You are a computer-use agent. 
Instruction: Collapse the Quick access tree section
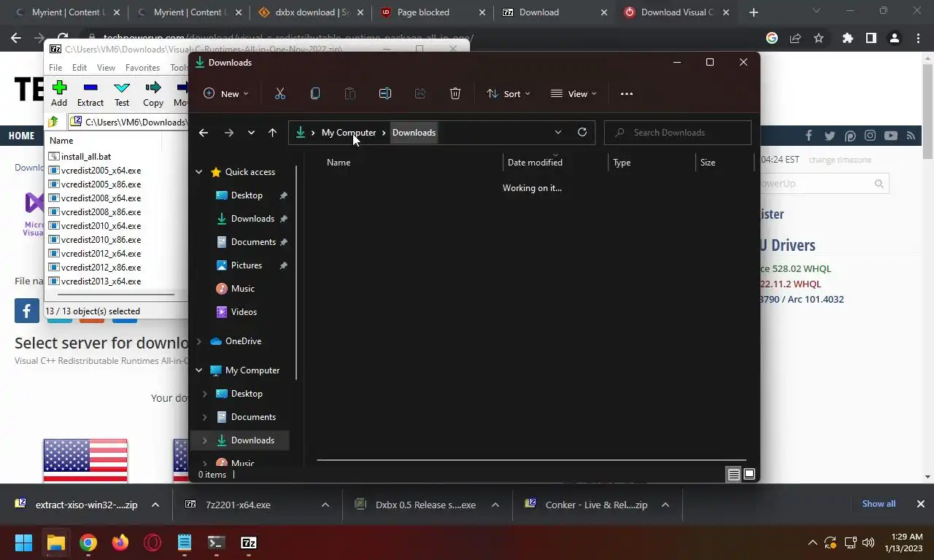[x=198, y=172]
